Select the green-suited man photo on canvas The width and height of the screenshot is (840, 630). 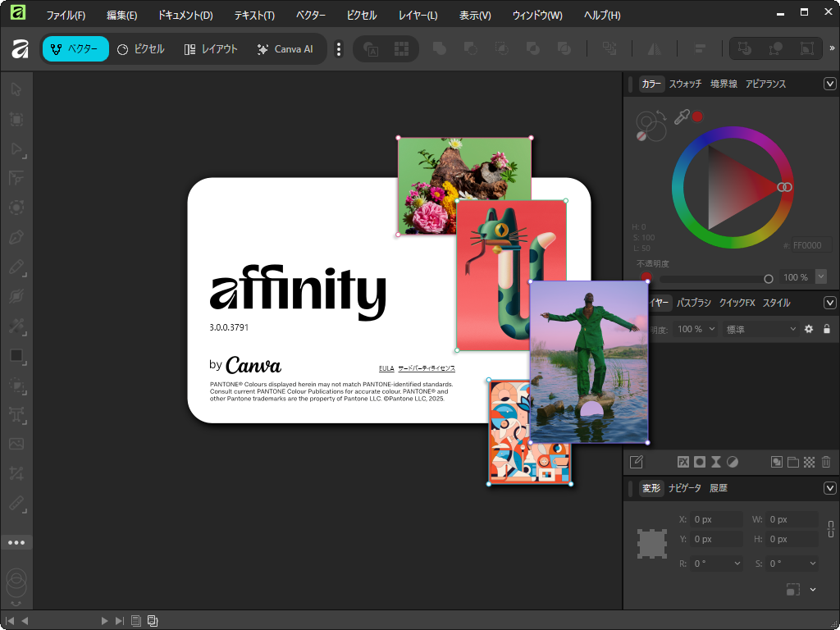tap(589, 361)
